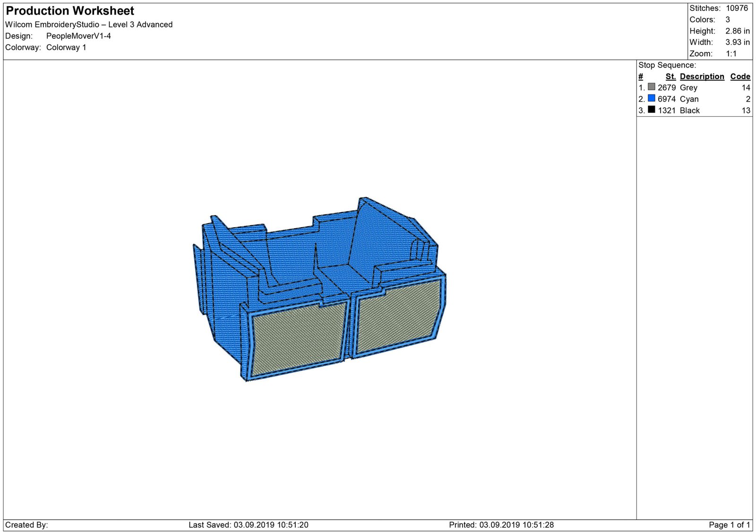Click the Black thread color swatch
The height and width of the screenshot is (532, 756).
pos(652,110)
